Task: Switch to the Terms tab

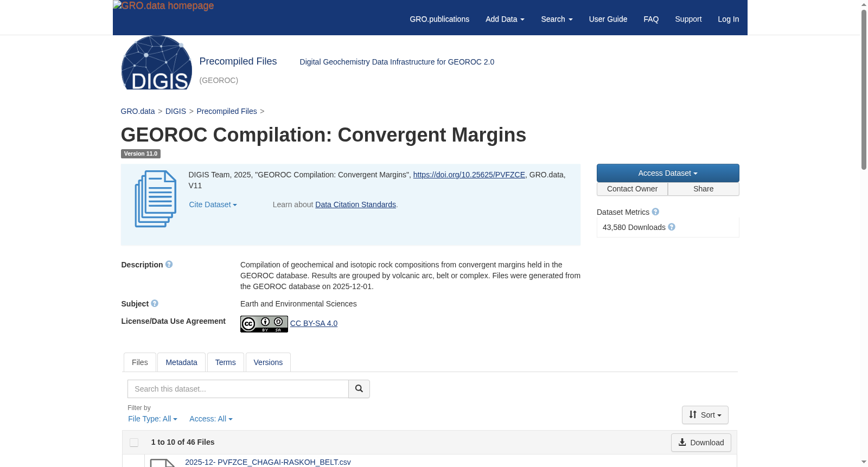Action: pyautogui.click(x=225, y=362)
